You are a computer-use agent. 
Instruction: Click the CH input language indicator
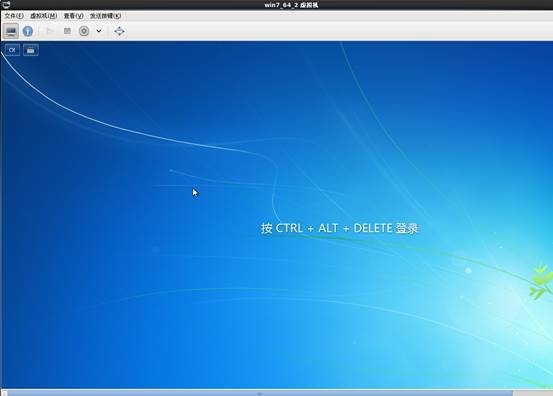(12, 50)
